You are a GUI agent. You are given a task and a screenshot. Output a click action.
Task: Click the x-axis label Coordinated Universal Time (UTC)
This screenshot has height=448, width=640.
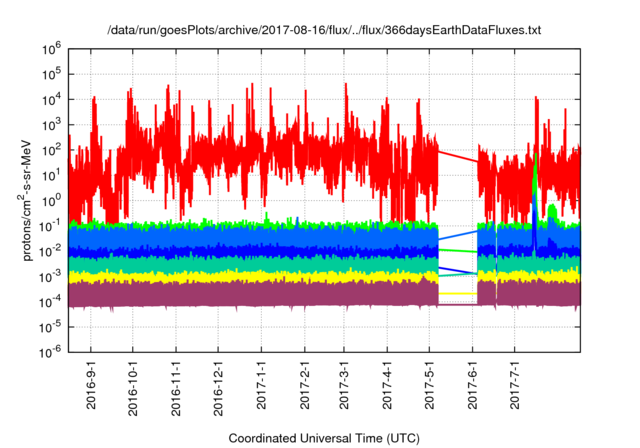324,438
